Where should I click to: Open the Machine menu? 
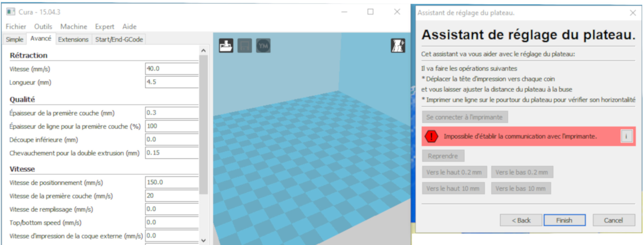(74, 27)
